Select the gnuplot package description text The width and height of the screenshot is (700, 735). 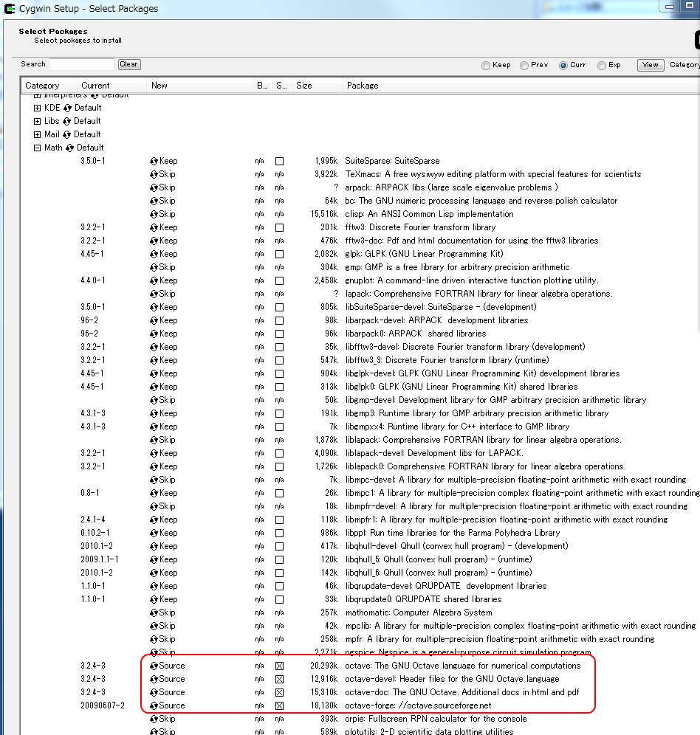click(x=472, y=280)
